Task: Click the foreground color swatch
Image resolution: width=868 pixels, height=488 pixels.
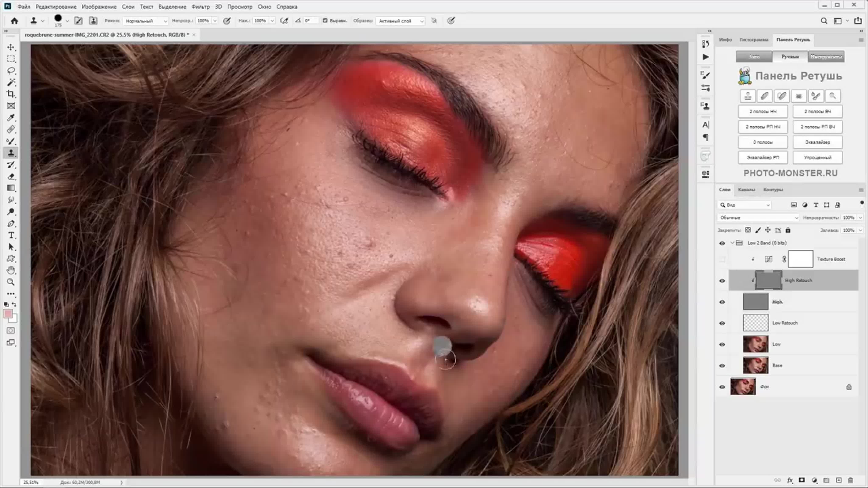Action: click(x=8, y=314)
